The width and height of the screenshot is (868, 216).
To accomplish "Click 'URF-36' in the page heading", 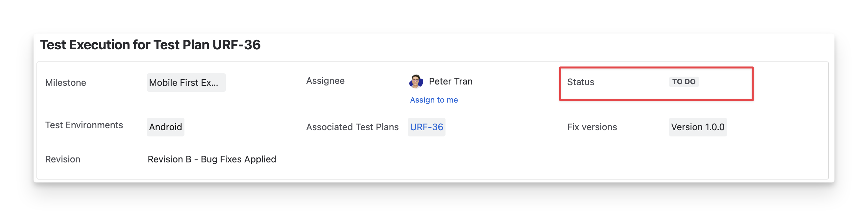I will (x=236, y=45).
